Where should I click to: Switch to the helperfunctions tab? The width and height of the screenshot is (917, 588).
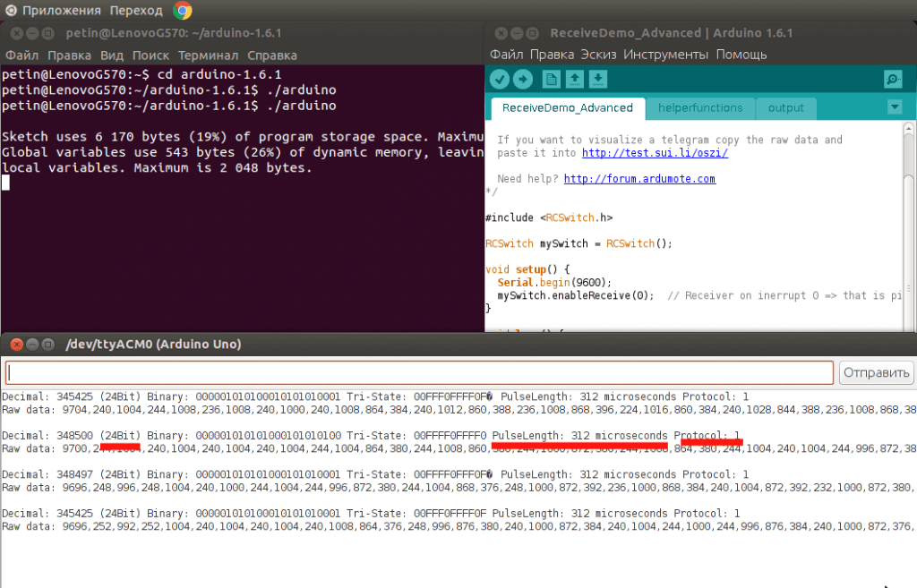pyautogui.click(x=700, y=108)
